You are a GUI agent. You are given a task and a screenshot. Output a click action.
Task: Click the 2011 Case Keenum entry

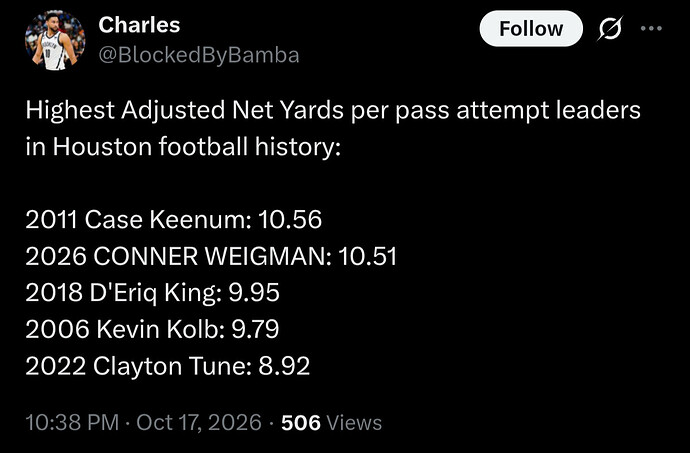tap(173, 219)
